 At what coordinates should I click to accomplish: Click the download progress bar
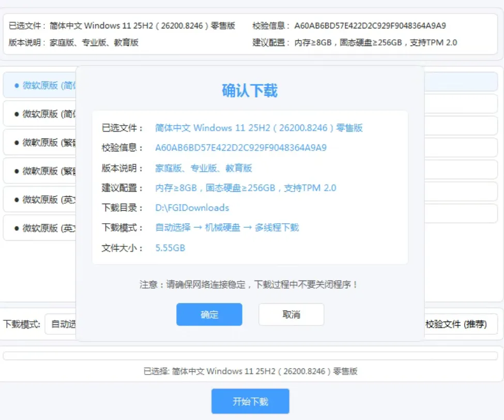(x=250, y=356)
